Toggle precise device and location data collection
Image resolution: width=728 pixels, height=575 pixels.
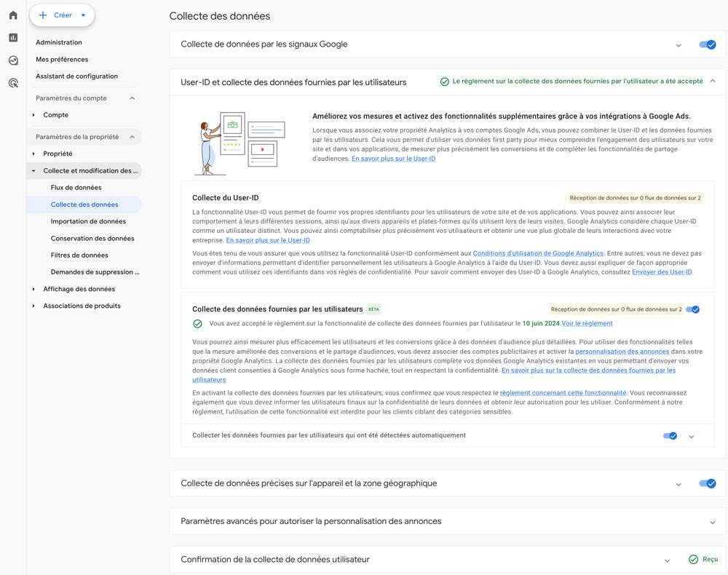click(707, 483)
